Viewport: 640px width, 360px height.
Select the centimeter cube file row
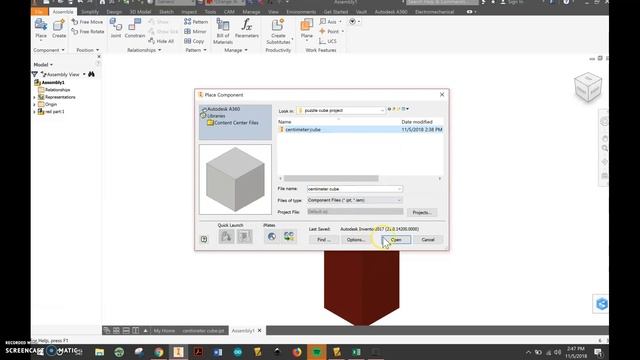click(360, 129)
